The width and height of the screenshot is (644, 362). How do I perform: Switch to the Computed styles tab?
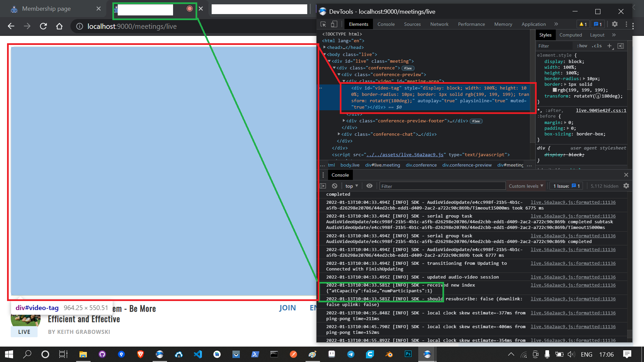(x=571, y=35)
